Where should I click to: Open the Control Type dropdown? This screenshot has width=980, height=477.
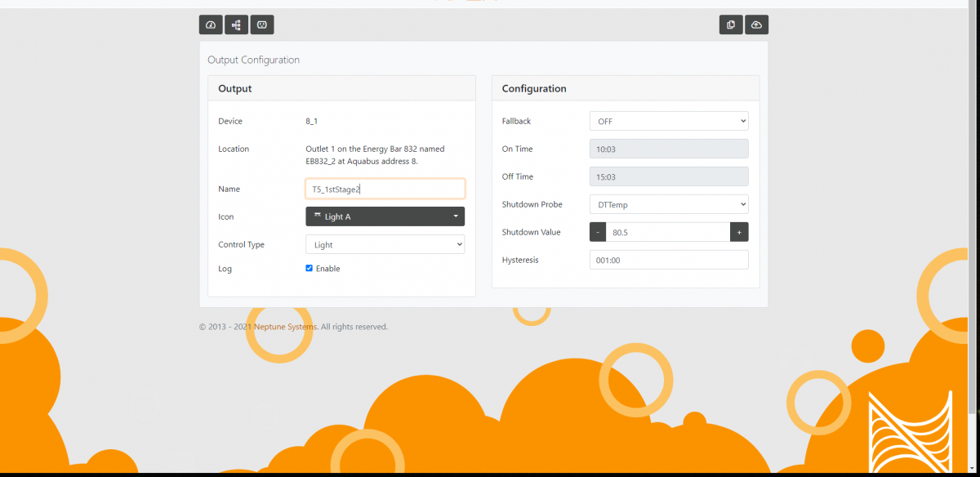[x=385, y=244]
